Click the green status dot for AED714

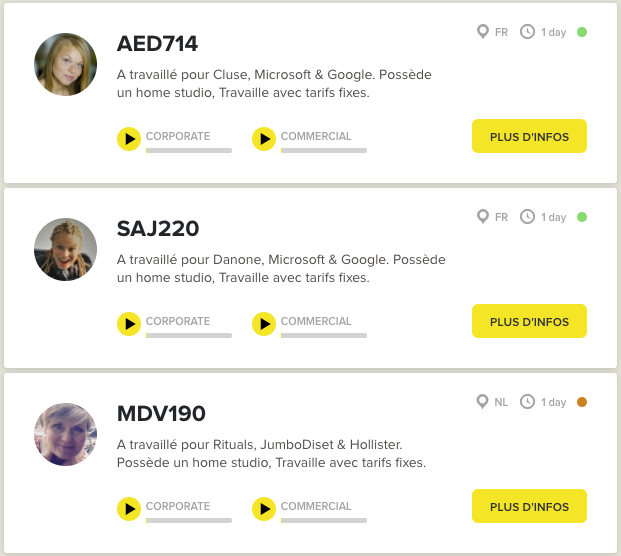(x=582, y=32)
